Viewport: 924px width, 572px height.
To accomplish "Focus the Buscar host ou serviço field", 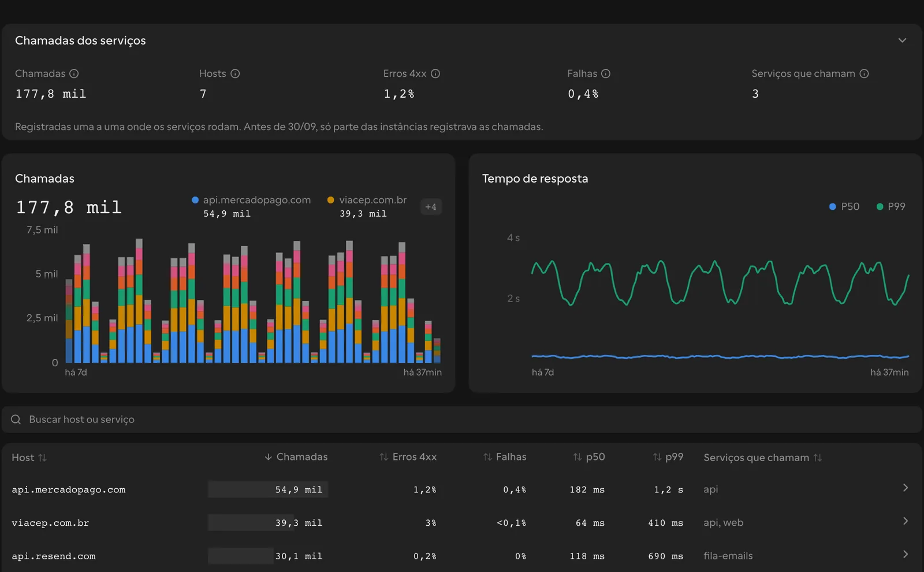I will 462,419.
